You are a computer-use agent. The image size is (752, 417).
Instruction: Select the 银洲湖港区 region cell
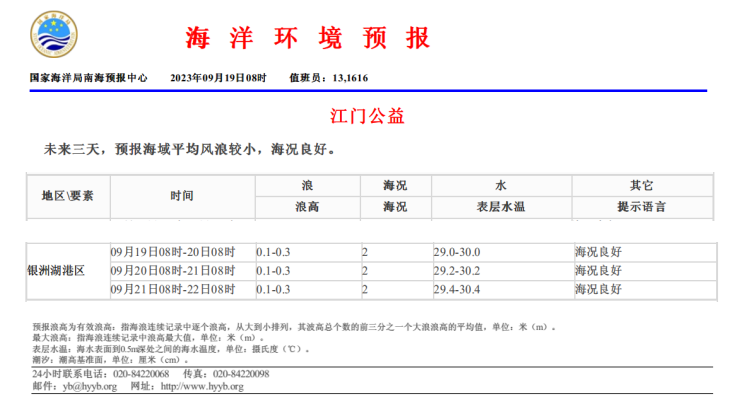(x=57, y=271)
